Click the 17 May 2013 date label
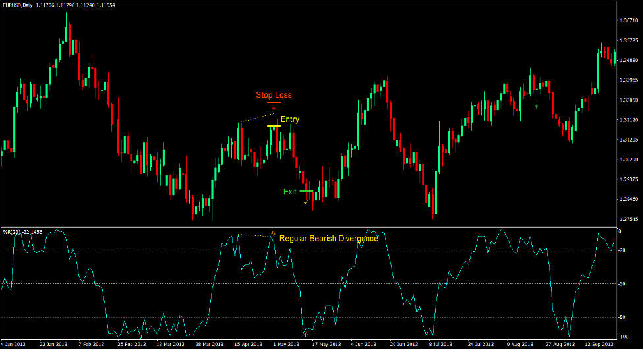644x350 pixels. [x=326, y=344]
